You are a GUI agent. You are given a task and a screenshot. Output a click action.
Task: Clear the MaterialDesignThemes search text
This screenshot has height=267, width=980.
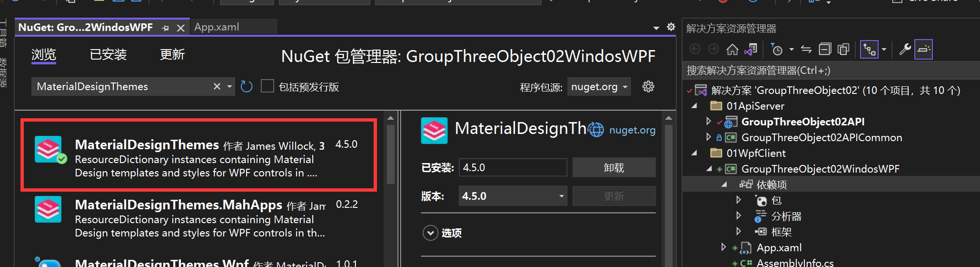pos(217,86)
